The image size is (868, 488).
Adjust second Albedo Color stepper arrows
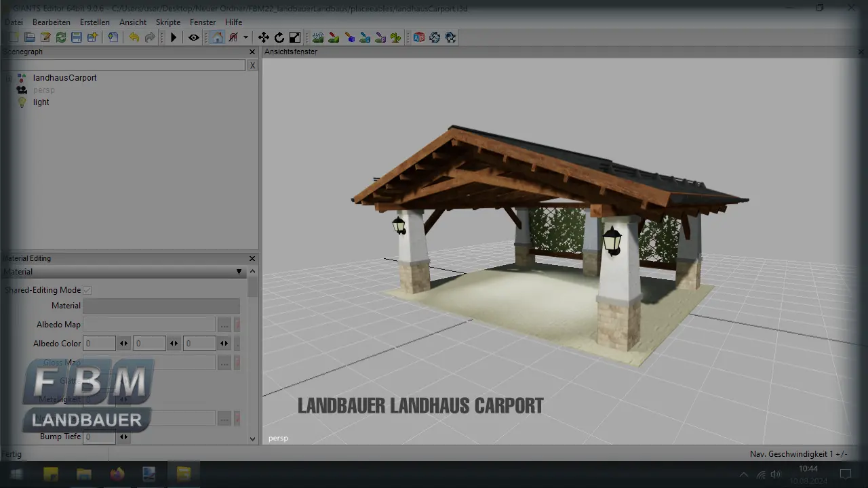174,344
